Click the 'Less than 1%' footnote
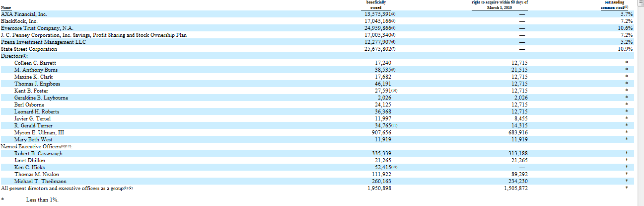This screenshot has height=206, width=644. (42, 200)
